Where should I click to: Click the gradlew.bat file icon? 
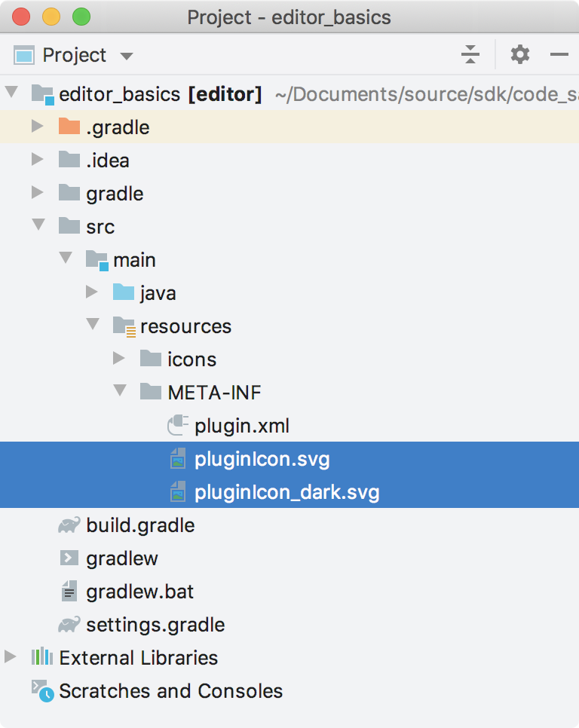tap(67, 591)
